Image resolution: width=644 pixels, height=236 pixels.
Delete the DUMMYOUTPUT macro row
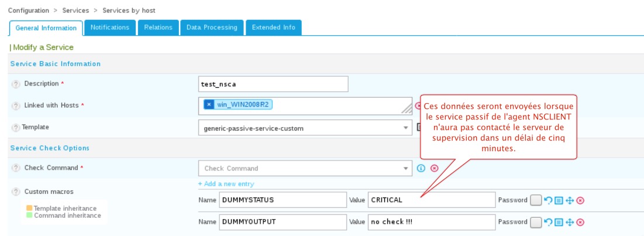click(580, 222)
